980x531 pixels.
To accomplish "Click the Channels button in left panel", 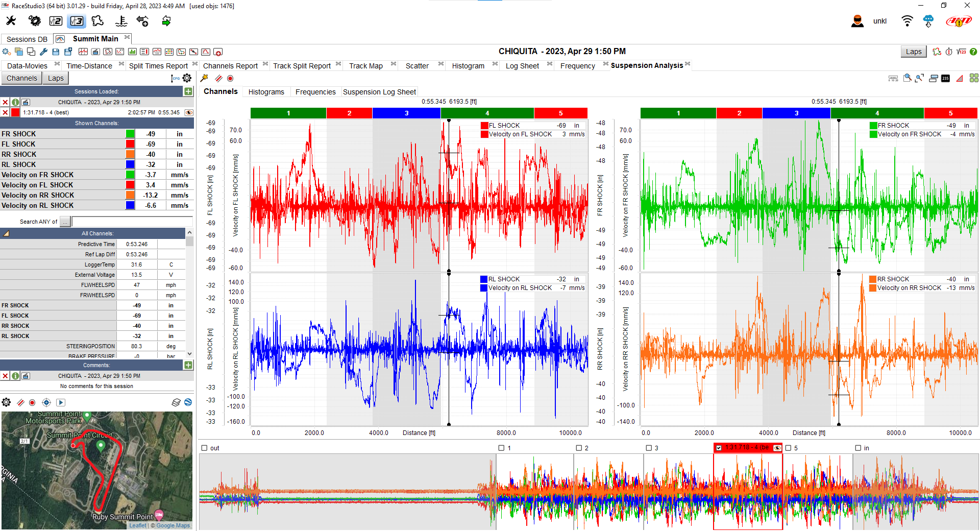I will (22, 78).
